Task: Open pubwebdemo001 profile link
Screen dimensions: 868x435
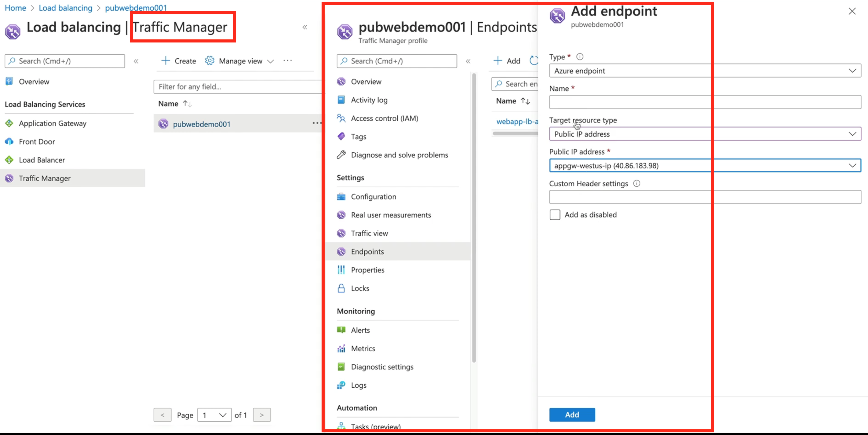Action: coord(202,124)
